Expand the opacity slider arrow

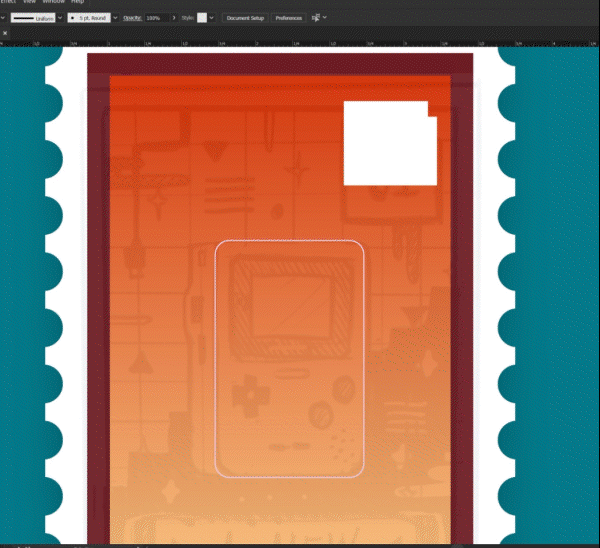coord(174,18)
